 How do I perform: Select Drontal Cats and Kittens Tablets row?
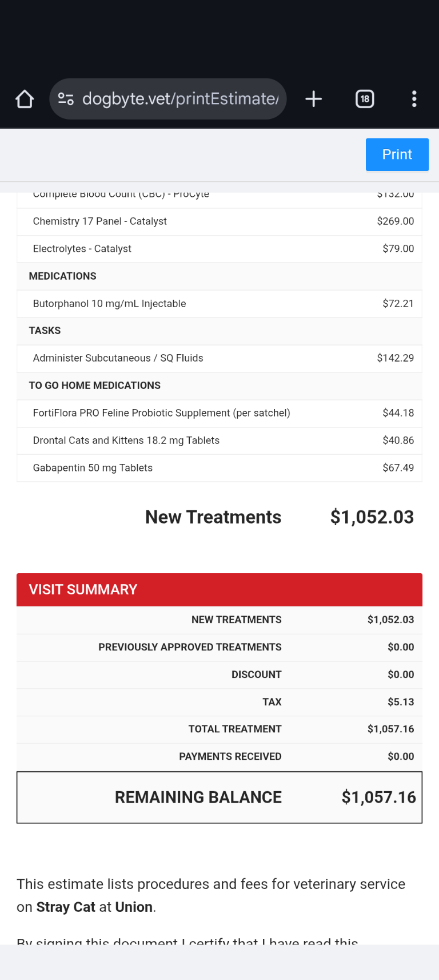(219, 441)
